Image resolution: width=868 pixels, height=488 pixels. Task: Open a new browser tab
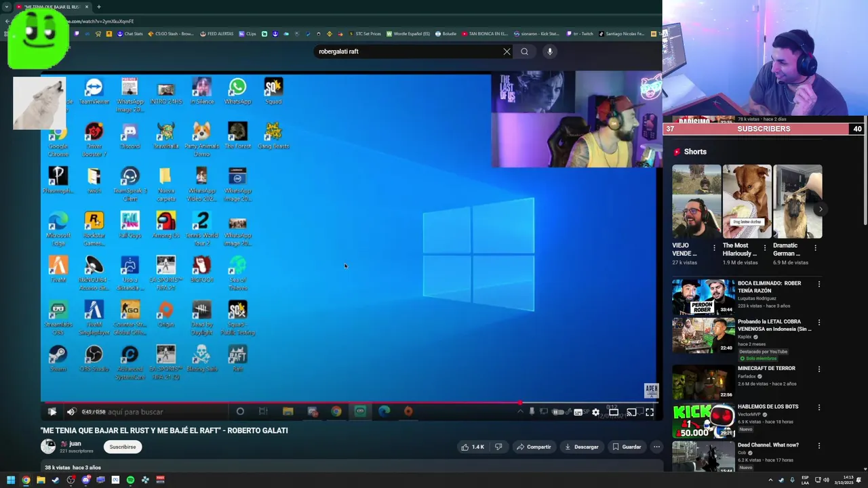(x=98, y=7)
